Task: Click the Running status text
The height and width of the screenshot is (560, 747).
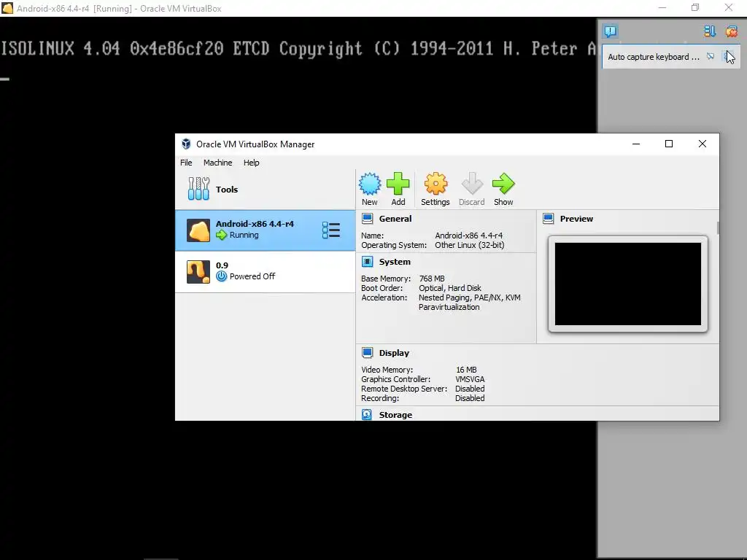Action: (244, 235)
